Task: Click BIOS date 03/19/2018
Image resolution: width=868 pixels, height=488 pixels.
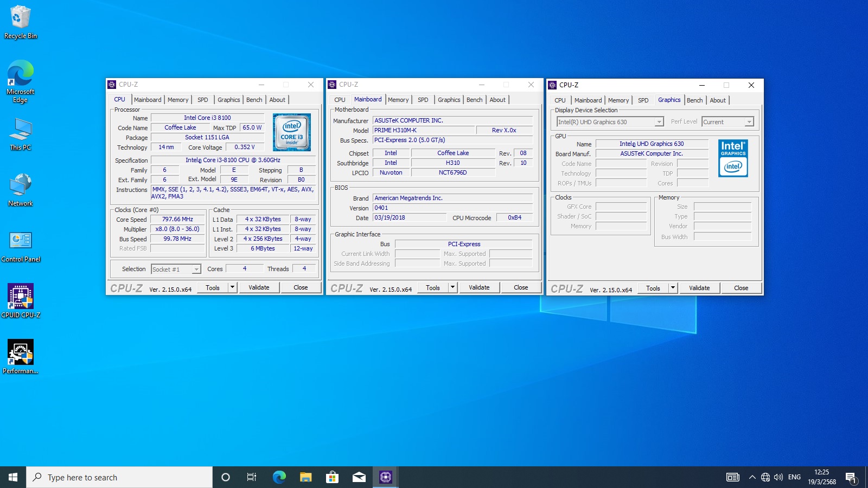Action: coord(410,218)
